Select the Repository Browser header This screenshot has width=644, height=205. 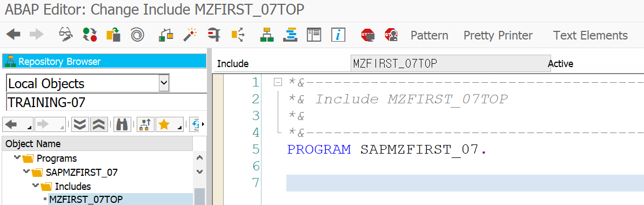tap(104, 62)
